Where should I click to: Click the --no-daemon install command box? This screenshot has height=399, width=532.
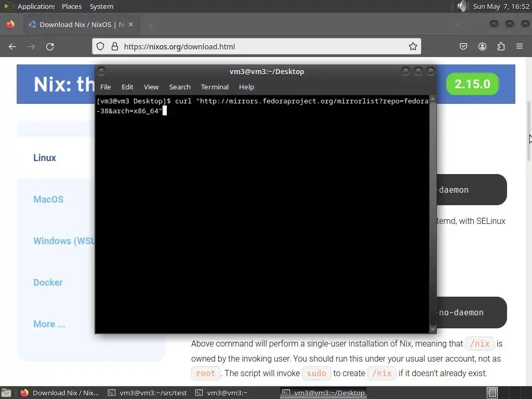(472, 312)
